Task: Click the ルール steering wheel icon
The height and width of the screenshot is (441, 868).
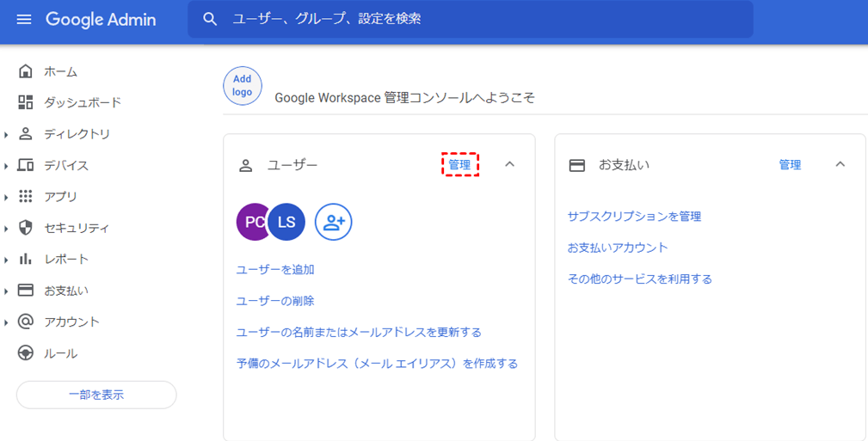Action: pyautogui.click(x=26, y=353)
